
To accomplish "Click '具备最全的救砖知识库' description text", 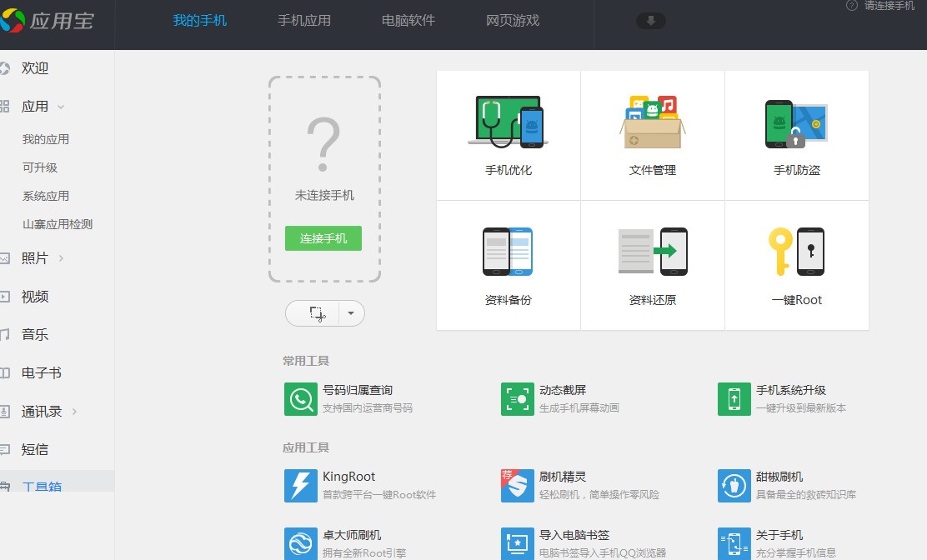I will pyautogui.click(x=806, y=494).
